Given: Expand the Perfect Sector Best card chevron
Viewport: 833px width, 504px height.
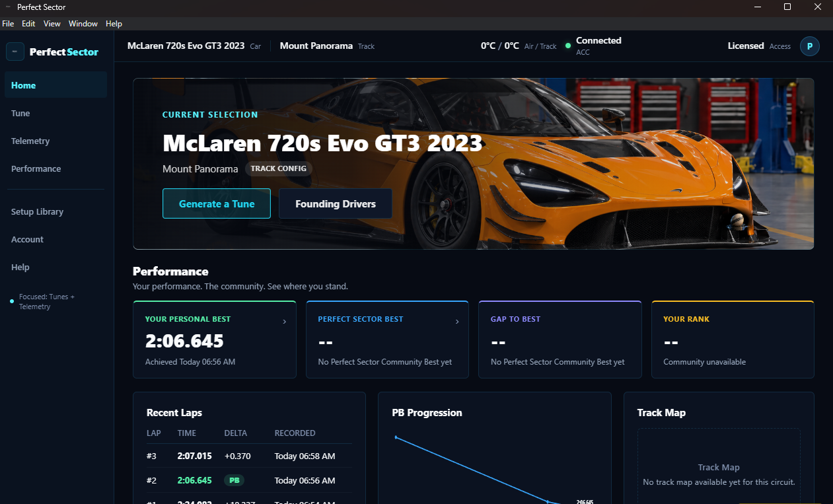Looking at the screenshot, I should point(457,322).
